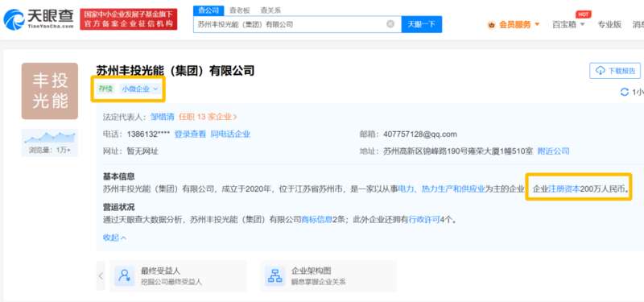Select the 查关系 tab
The height and width of the screenshot is (302, 644).
270,10
